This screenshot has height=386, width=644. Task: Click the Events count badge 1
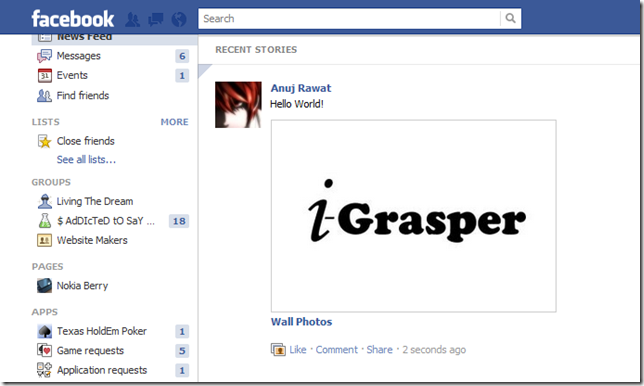(x=182, y=76)
